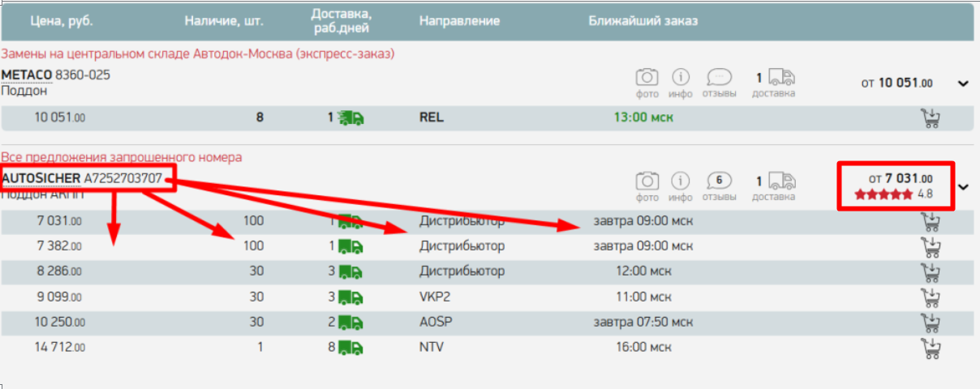980x389 pixels.
Task: Click the 14 712.00 price cell
Action: tap(59, 347)
